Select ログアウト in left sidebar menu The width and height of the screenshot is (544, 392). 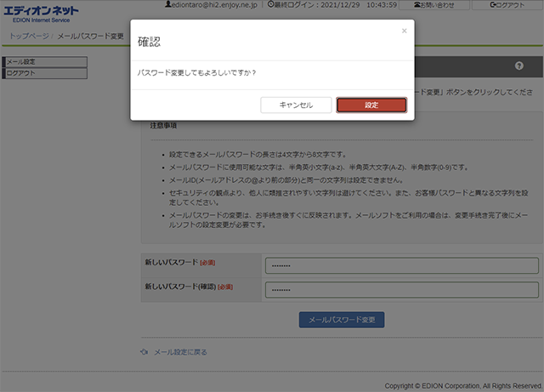[45, 73]
